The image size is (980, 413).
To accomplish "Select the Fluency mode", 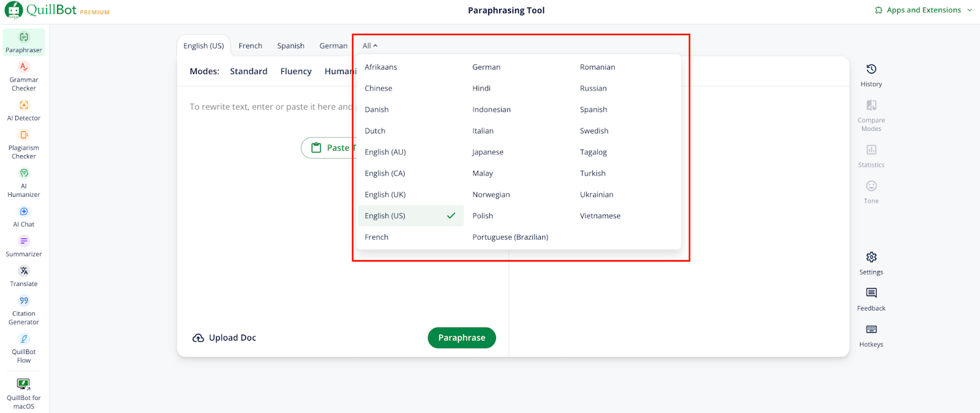I will tap(296, 72).
